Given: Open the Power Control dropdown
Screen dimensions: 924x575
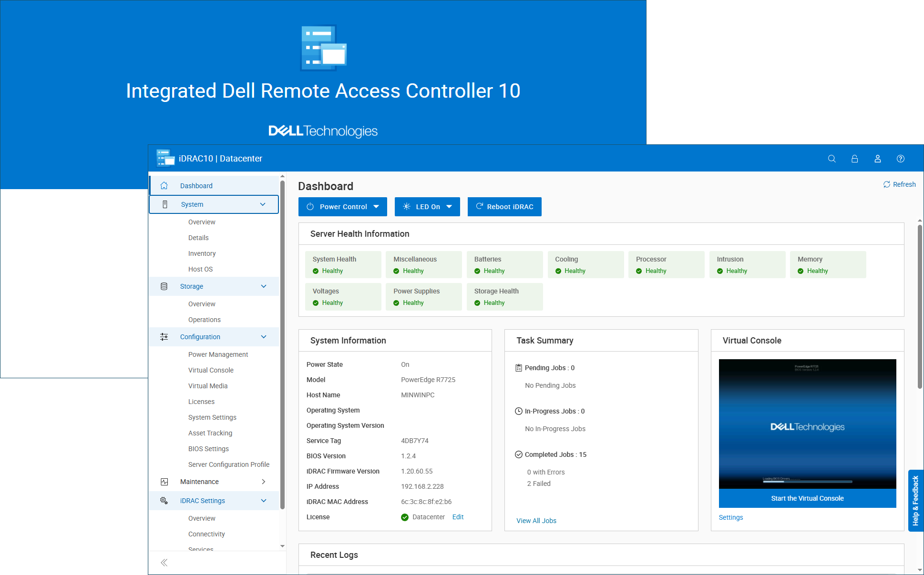Looking at the screenshot, I should click(342, 207).
